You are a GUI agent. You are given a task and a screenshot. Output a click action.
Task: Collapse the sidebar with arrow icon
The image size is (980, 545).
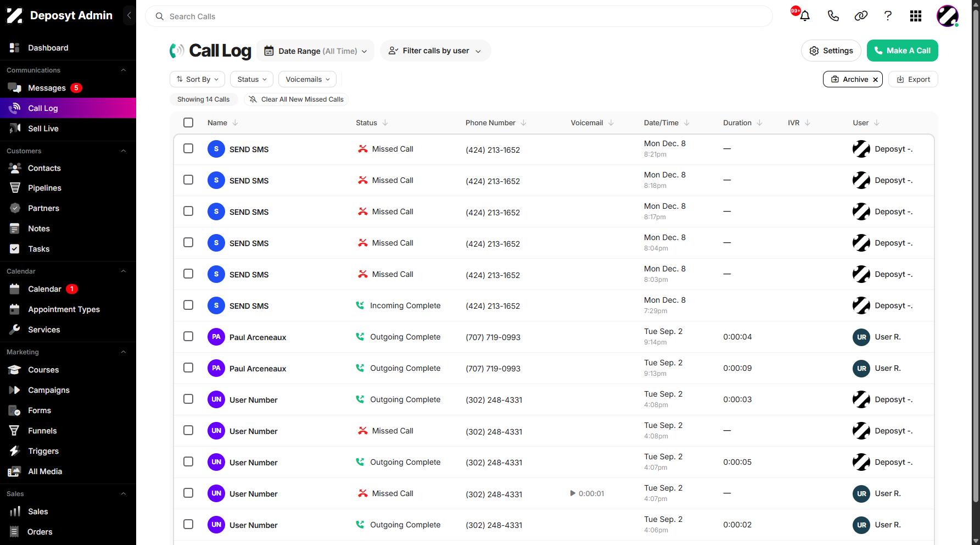point(129,15)
